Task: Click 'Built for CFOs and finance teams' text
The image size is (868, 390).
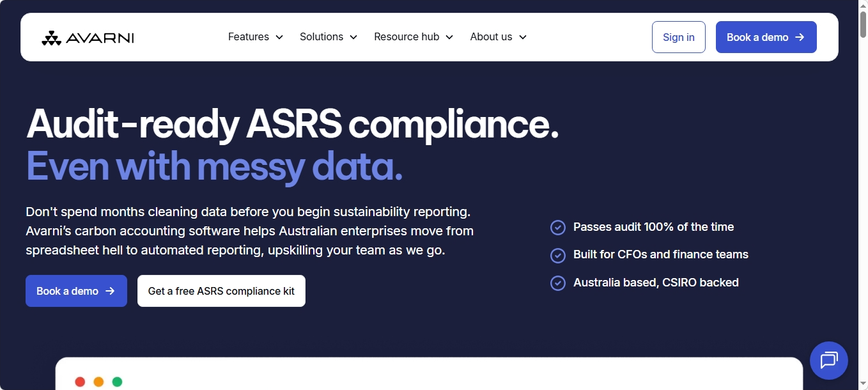Action: tap(661, 254)
